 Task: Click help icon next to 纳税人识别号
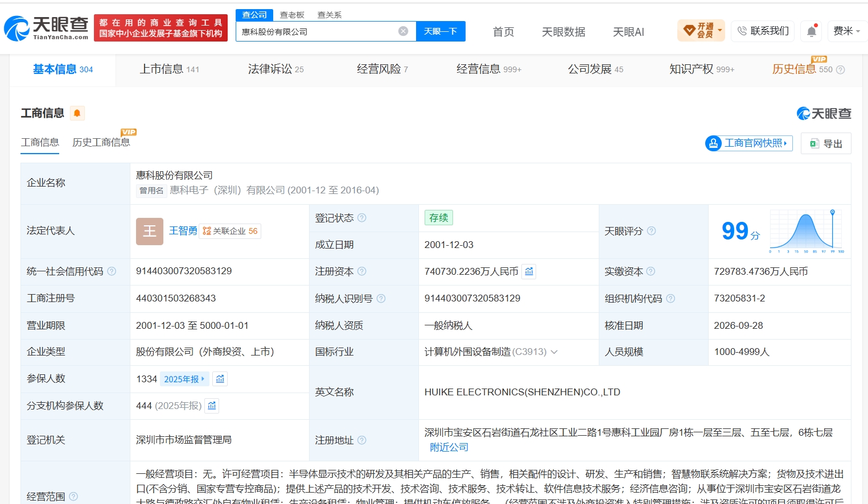[x=381, y=299]
